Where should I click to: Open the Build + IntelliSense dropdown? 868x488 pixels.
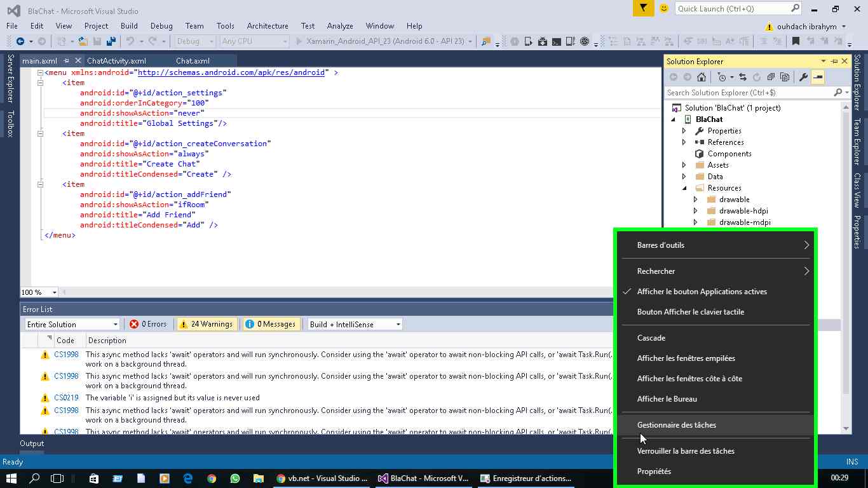[x=355, y=324]
